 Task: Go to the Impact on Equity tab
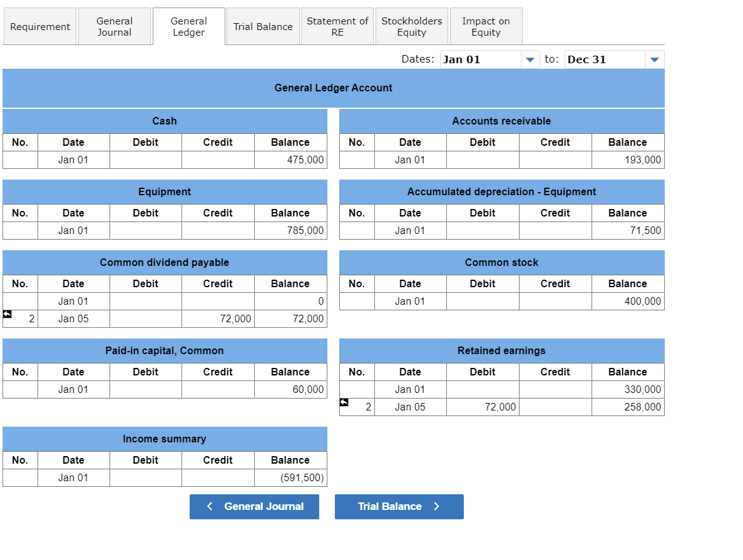coord(486,26)
